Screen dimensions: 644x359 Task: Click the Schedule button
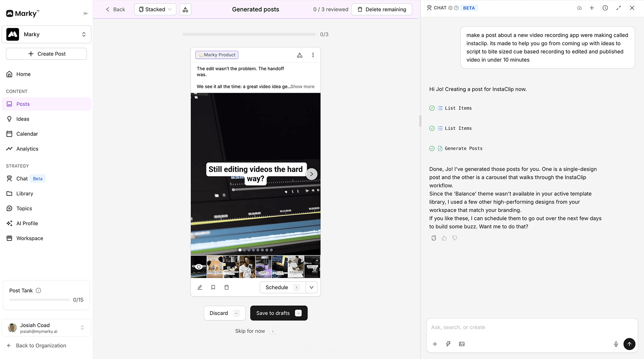(x=283, y=287)
